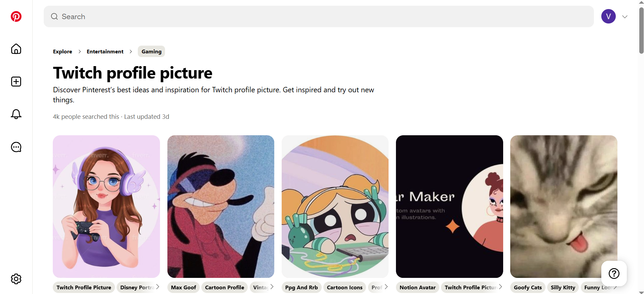Click the help question mark button
This screenshot has width=644, height=294.
614,274
